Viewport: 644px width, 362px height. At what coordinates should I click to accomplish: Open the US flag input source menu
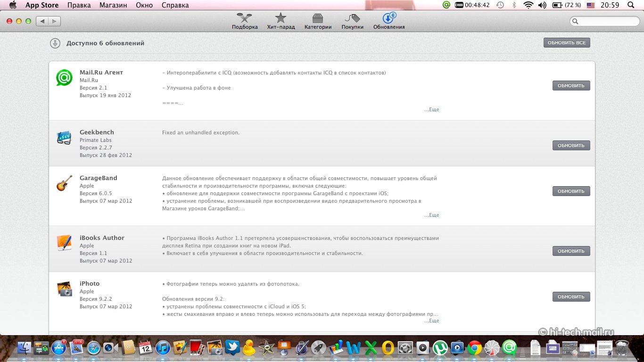click(x=591, y=5)
